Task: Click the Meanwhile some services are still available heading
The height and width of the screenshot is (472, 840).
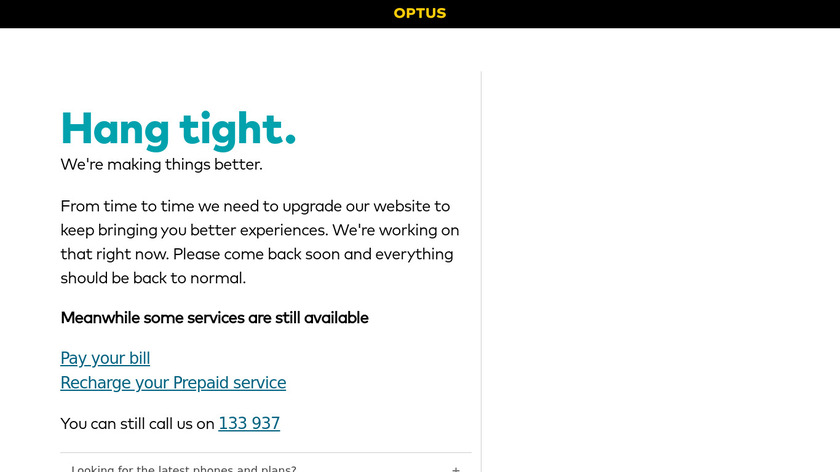Action: point(214,318)
